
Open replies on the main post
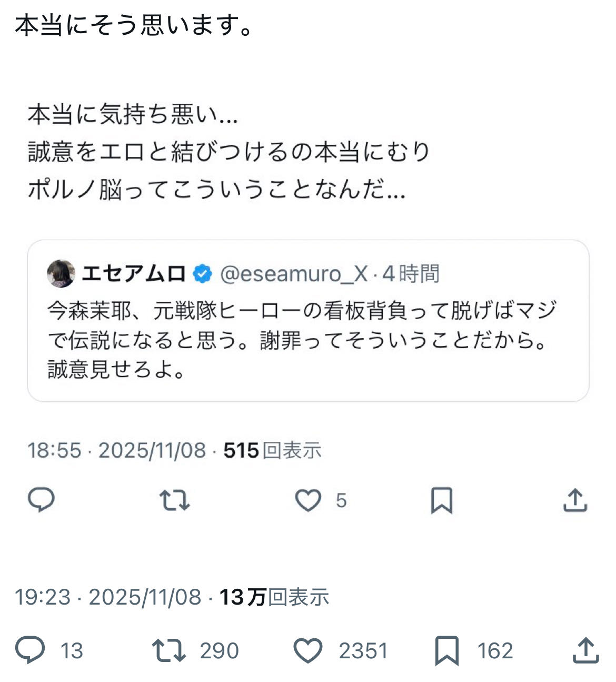click(30, 650)
